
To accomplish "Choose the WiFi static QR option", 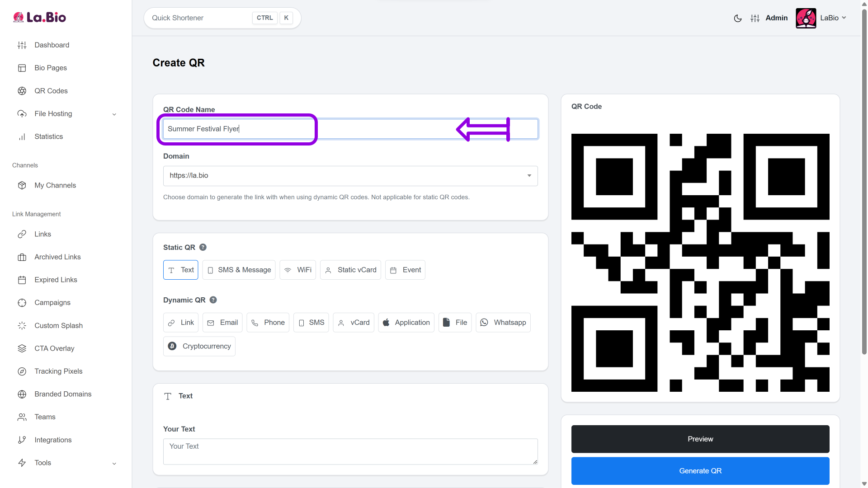I will 298,270.
